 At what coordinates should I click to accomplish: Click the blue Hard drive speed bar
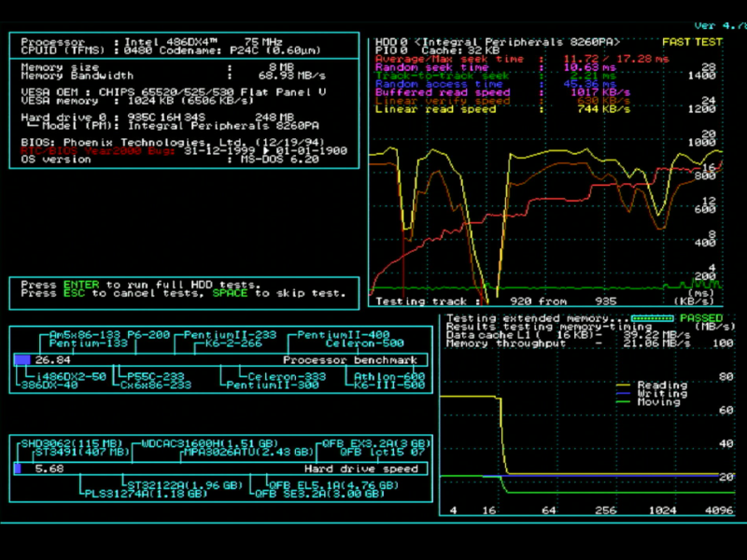click(x=18, y=469)
